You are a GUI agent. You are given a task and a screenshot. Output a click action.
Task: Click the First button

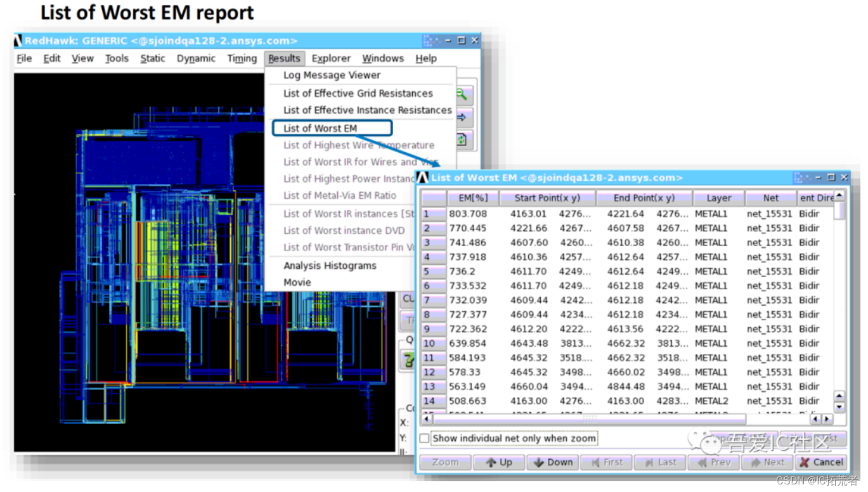[x=606, y=462]
